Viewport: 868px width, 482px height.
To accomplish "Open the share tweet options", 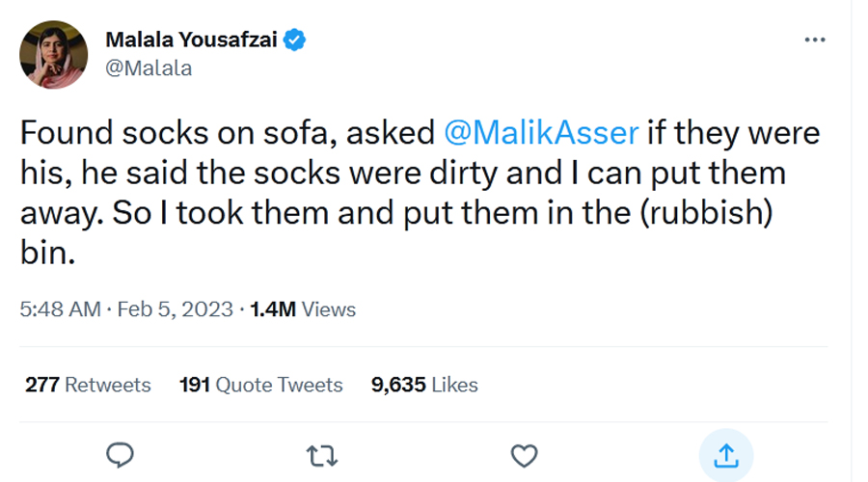I will tap(725, 454).
